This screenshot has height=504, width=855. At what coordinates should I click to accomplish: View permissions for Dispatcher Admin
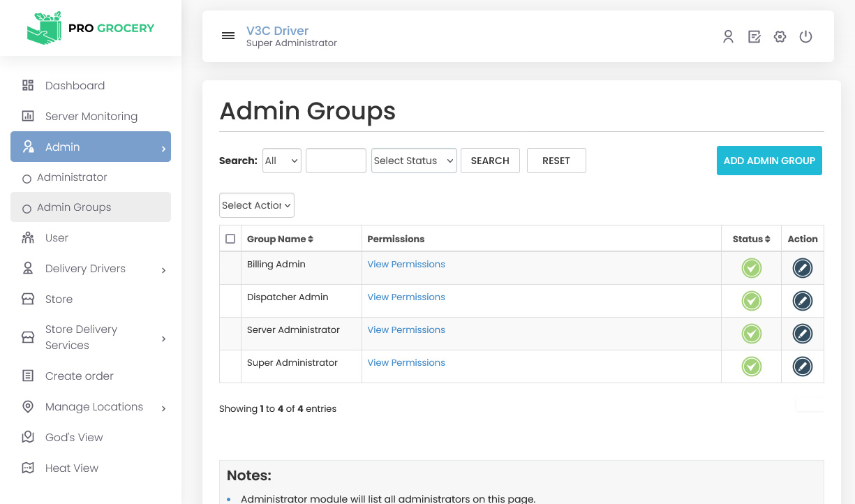click(x=406, y=297)
